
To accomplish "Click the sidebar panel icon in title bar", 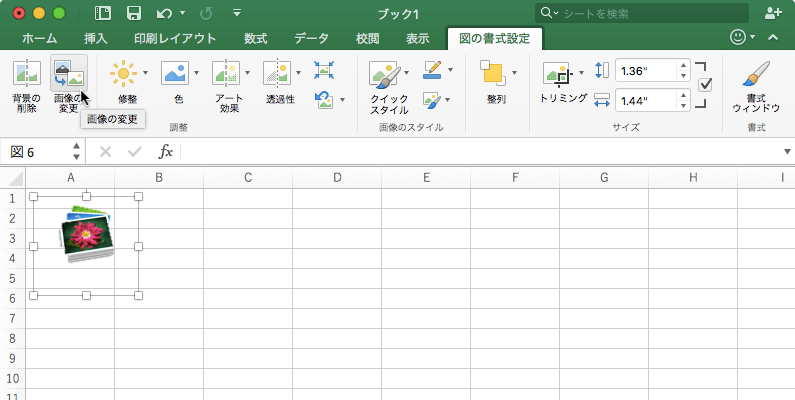I will click(x=103, y=13).
